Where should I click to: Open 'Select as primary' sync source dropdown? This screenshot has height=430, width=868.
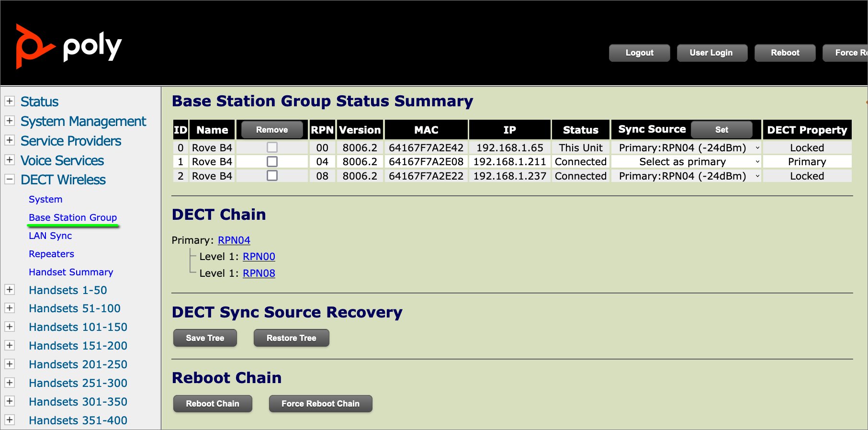coord(686,162)
